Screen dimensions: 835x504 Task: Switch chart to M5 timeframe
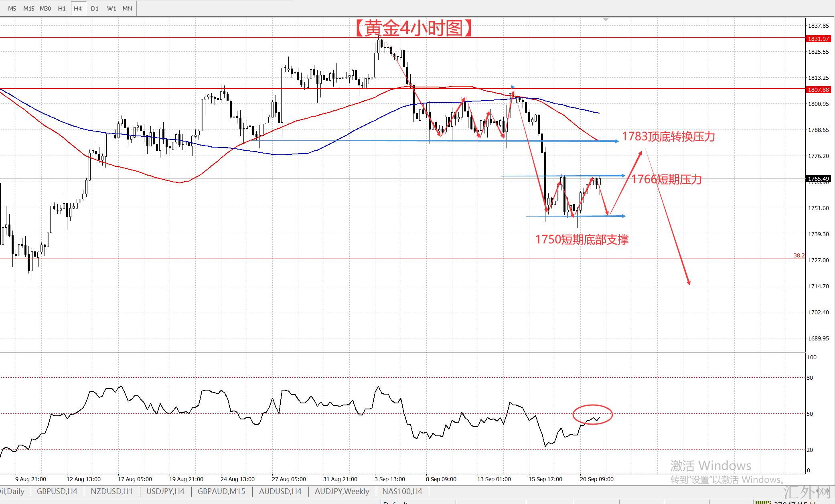[12, 8]
